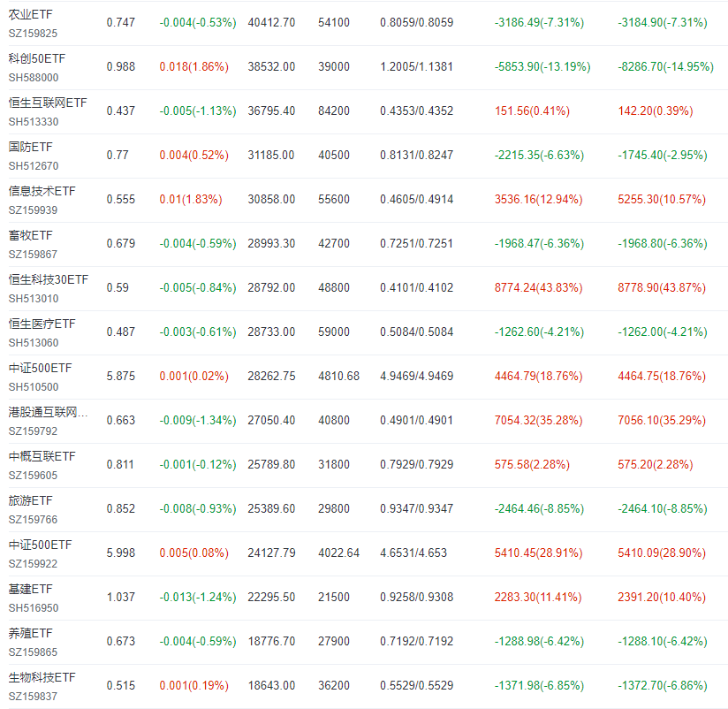This screenshot has width=728, height=709.
Task: Select 农业ETF loss -3186.49(-7.31%)
Action: coord(539,22)
